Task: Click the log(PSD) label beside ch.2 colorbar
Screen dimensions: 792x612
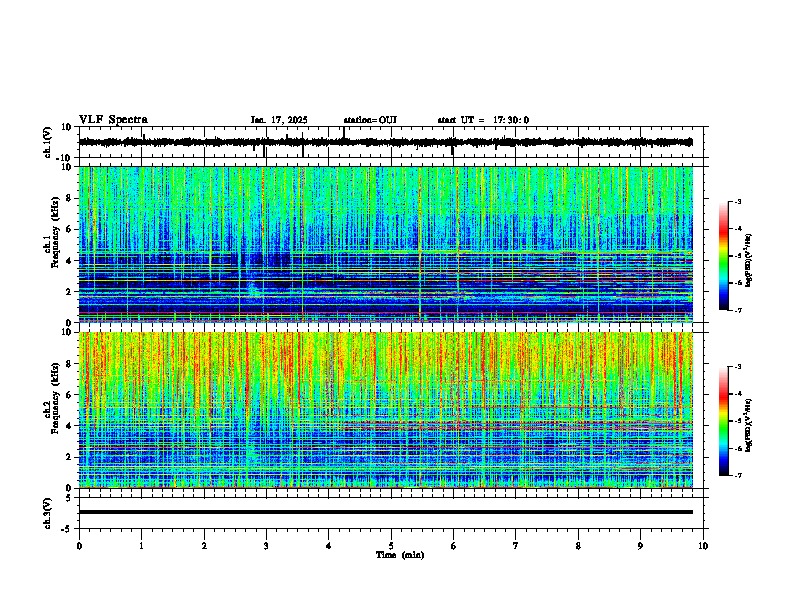Action: [749, 425]
